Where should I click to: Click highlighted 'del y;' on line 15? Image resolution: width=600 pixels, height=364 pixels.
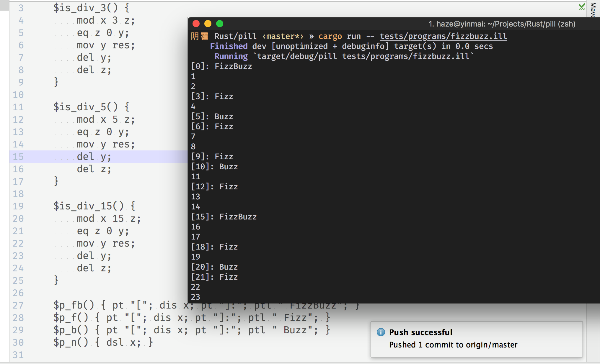point(94,157)
